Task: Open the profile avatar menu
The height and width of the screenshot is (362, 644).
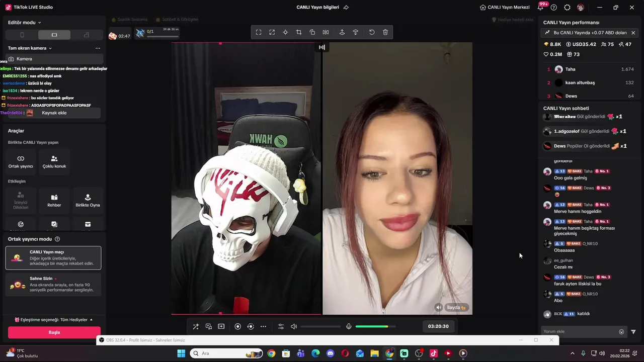Action: tap(581, 8)
